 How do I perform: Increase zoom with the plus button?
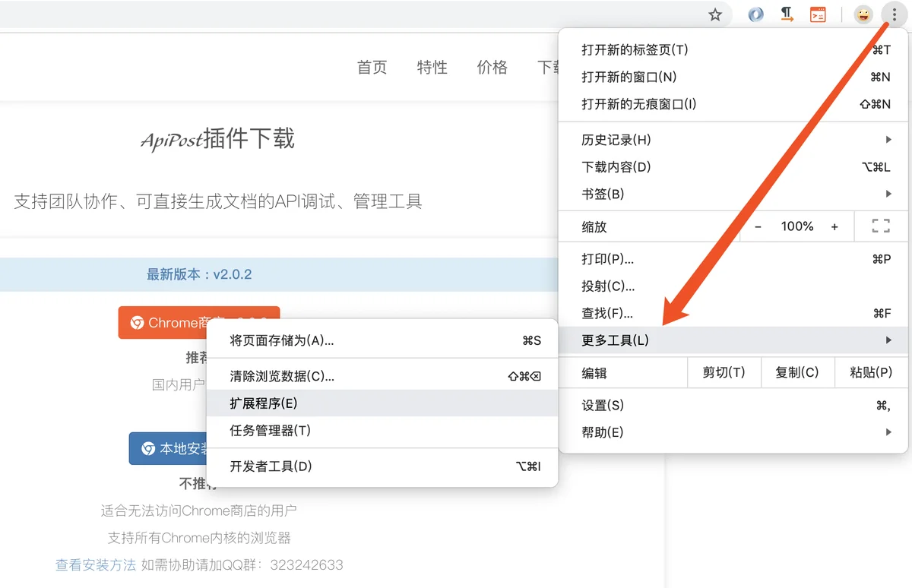(x=834, y=226)
